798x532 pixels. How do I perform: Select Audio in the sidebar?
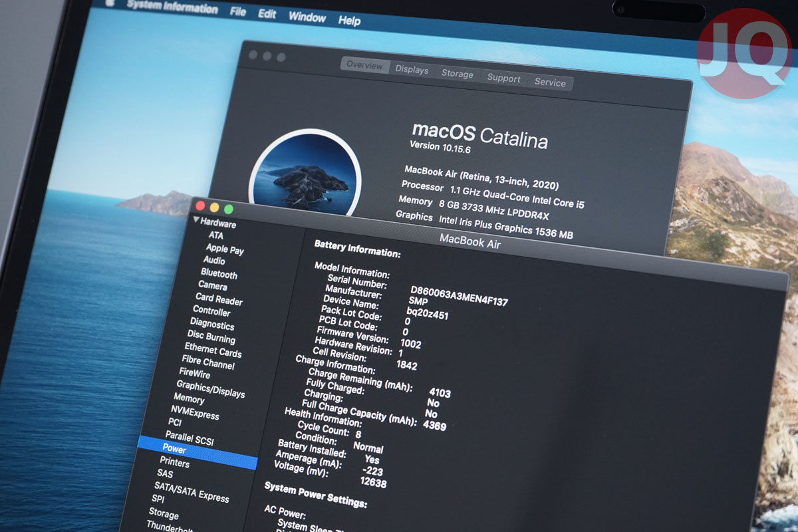coord(214,261)
